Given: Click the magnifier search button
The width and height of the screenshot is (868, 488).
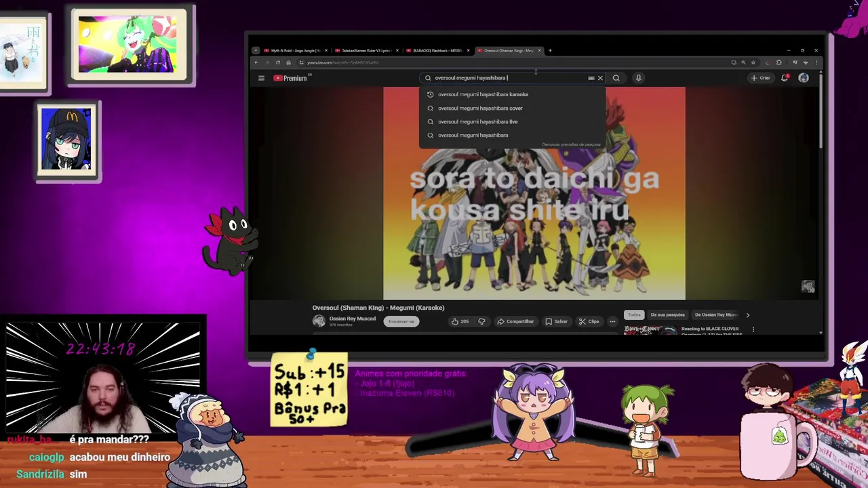Looking at the screenshot, I should (616, 78).
